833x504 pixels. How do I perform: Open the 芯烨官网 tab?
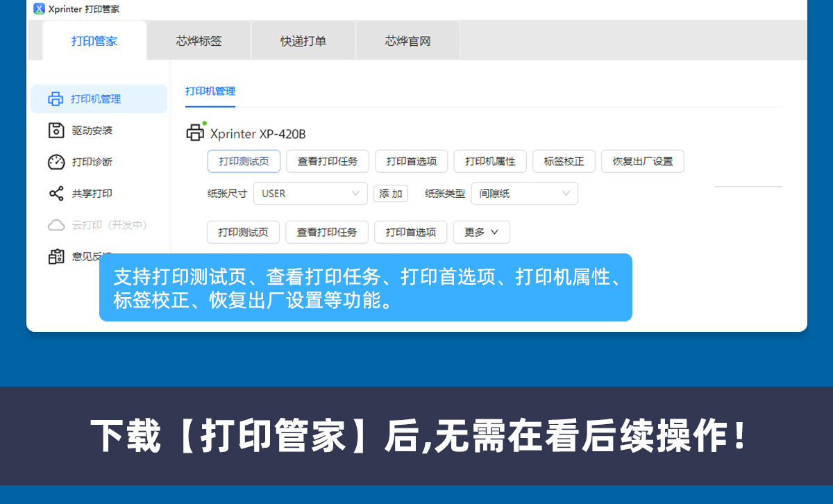408,41
